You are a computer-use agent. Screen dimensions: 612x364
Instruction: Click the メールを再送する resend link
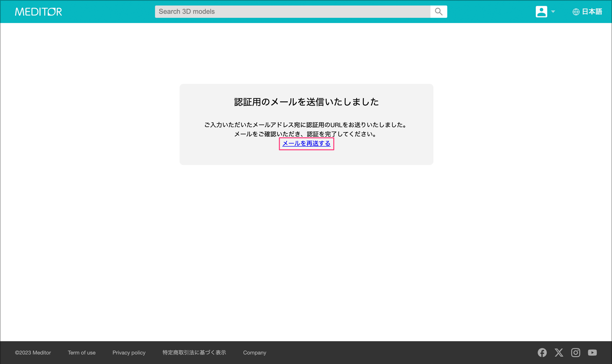click(306, 143)
